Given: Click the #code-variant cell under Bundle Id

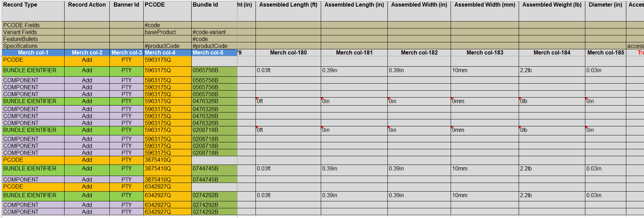Looking at the screenshot, I should click(214, 32).
